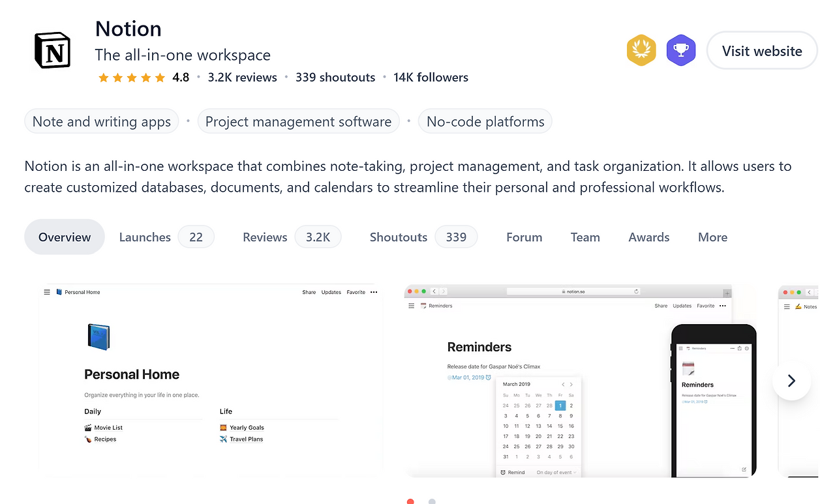Click the Visit website button
This screenshot has width=835, height=504.
[761, 50]
